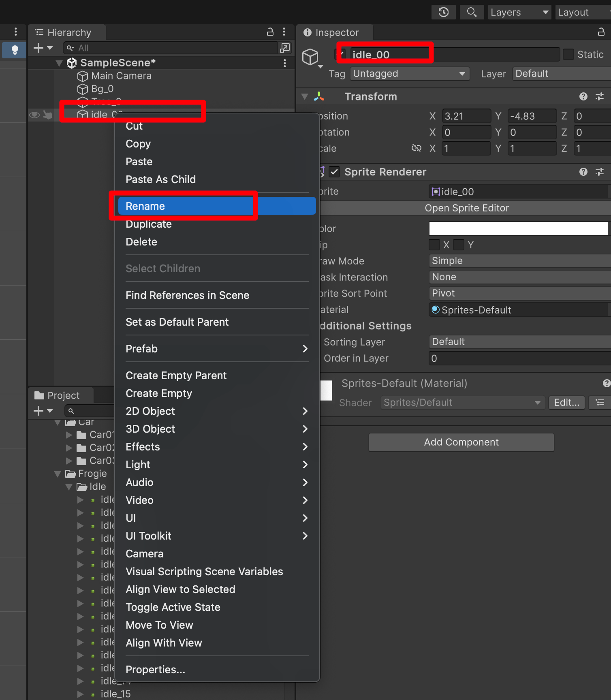Open Transform component help icon
The width and height of the screenshot is (611, 700).
coord(583,96)
